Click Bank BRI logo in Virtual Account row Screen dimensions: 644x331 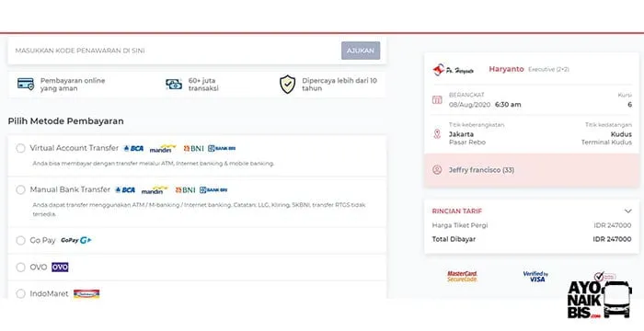pos(222,148)
